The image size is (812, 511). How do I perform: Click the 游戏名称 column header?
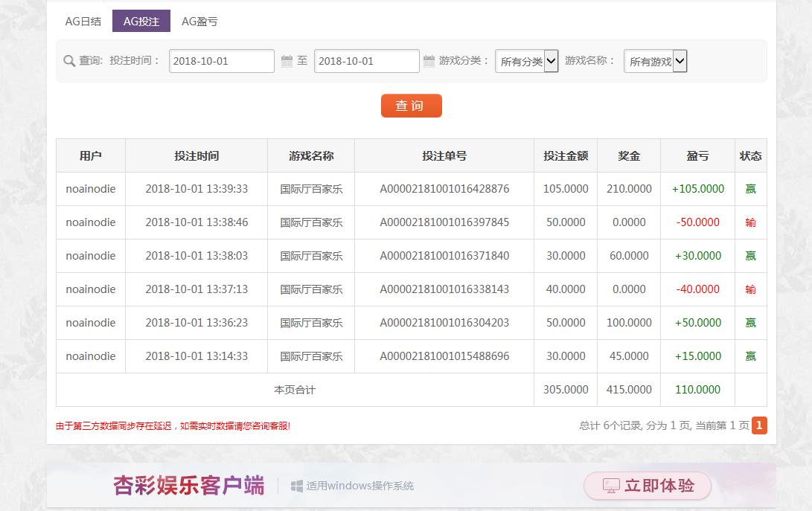point(311,156)
